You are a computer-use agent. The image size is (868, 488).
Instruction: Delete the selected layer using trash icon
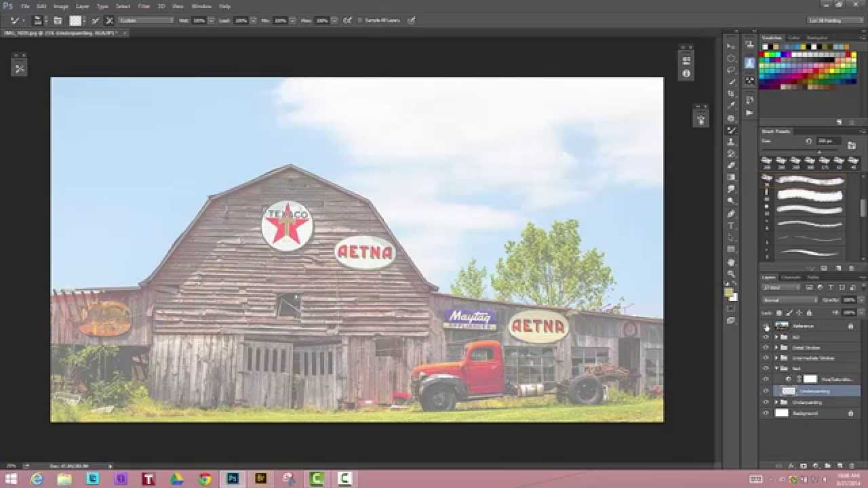pos(852,466)
